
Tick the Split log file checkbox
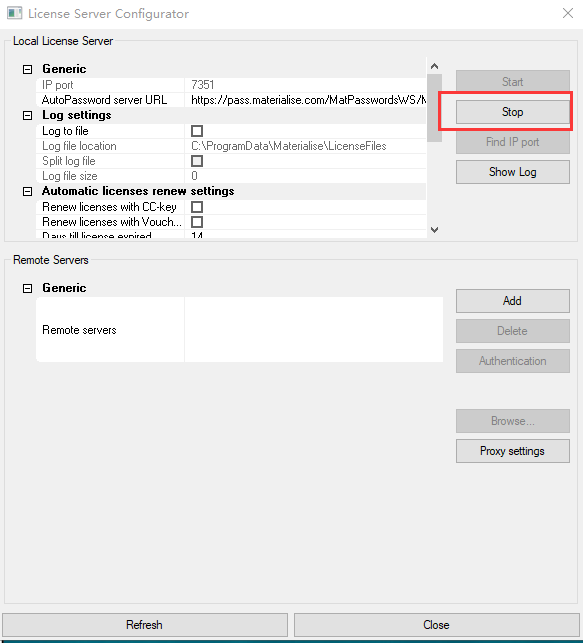tap(197, 161)
